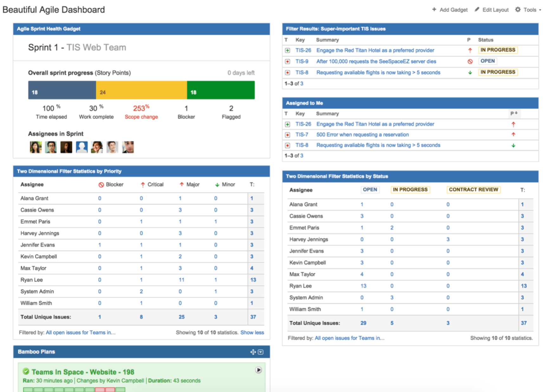
Task: Run the Teams In Space Website build with the play icon
Action: 258,370
